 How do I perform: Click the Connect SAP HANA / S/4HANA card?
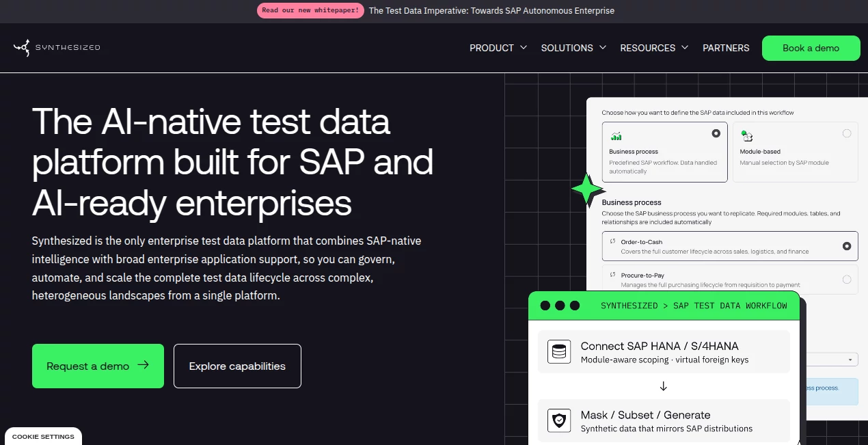(x=664, y=352)
